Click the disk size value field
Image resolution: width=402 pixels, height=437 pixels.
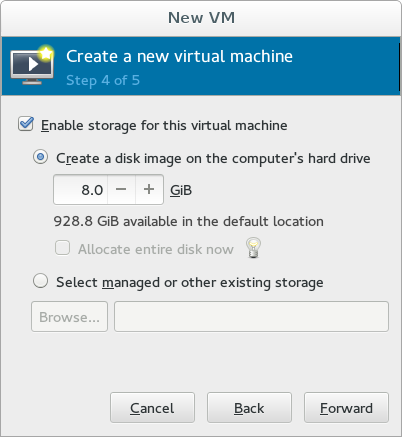click(x=81, y=189)
